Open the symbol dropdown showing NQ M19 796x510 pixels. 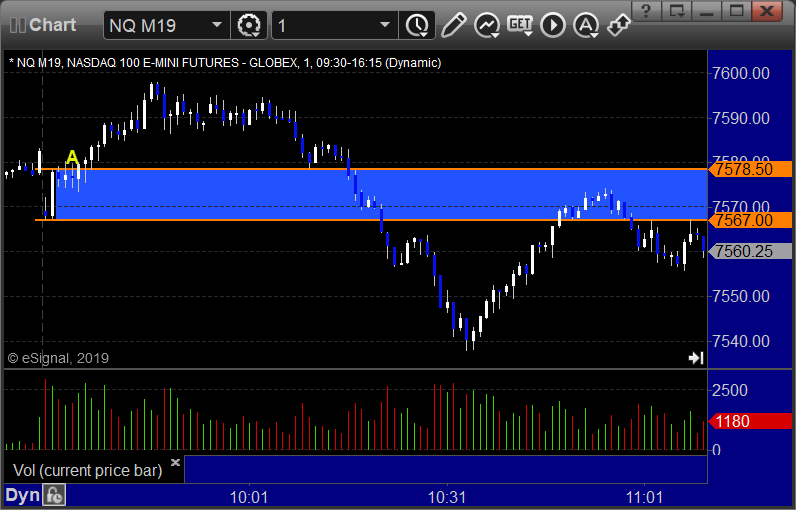167,25
